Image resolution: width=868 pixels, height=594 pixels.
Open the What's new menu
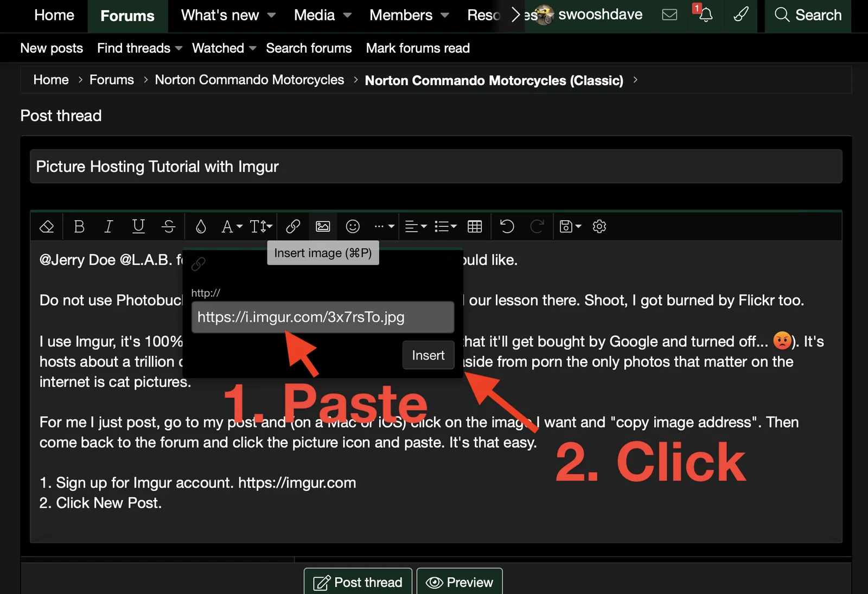(228, 15)
